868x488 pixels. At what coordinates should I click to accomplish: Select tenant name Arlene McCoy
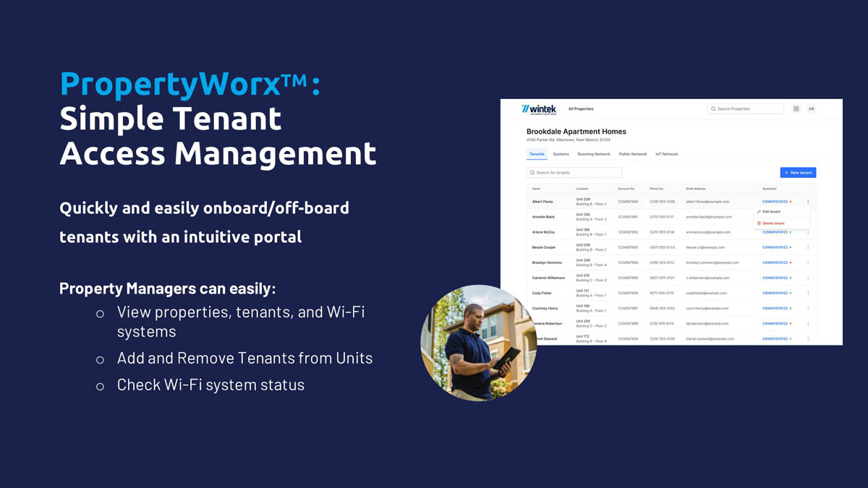(543, 232)
